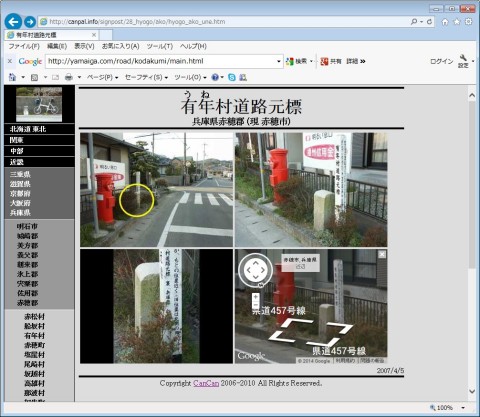
Task: Click the search magnifier in address bar
Action: pos(414,22)
